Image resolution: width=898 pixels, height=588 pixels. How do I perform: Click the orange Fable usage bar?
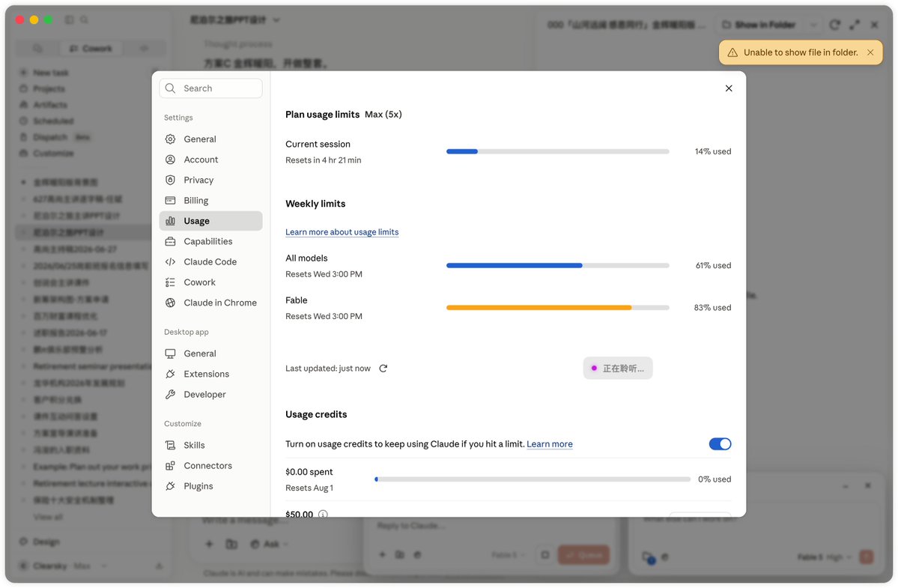coord(557,308)
